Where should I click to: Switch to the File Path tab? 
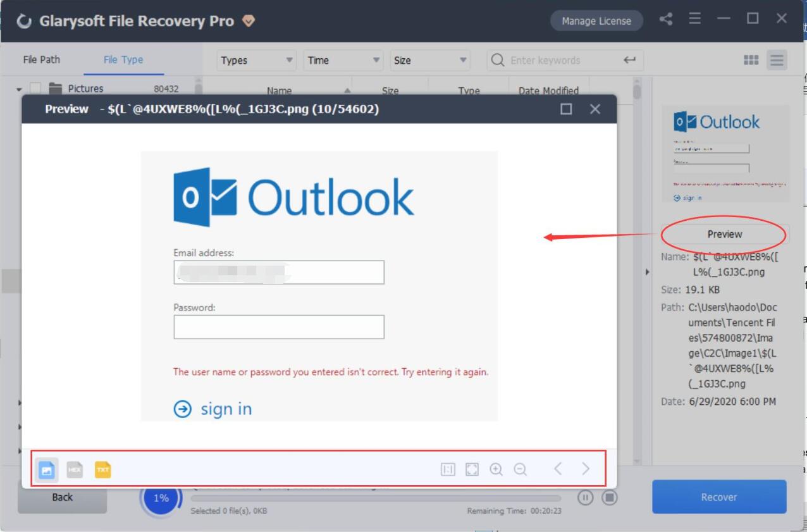(x=40, y=59)
